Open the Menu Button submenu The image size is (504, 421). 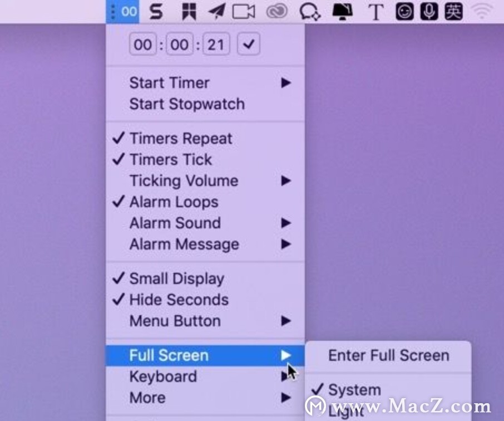(205, 321)
